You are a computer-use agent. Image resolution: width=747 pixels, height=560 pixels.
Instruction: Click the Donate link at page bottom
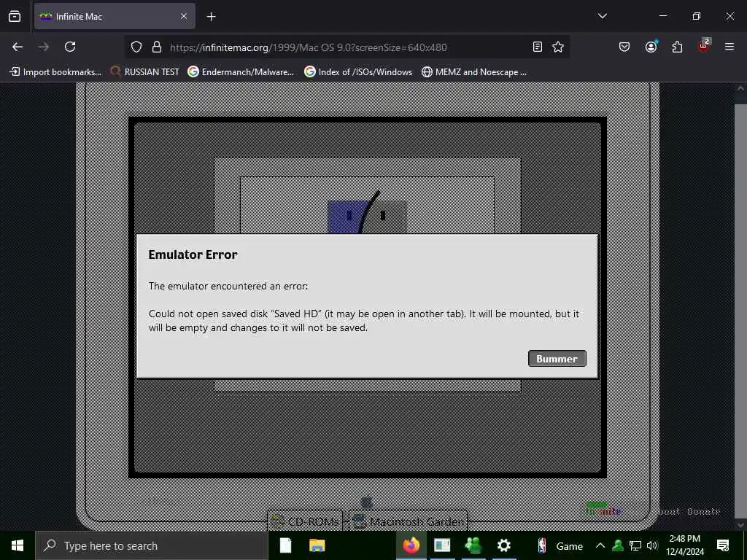704,511
